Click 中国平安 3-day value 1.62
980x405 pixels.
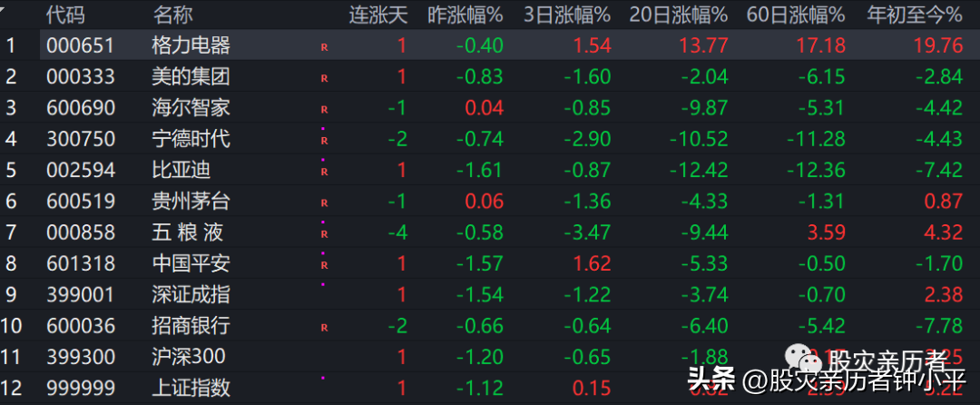pos(592,263)
